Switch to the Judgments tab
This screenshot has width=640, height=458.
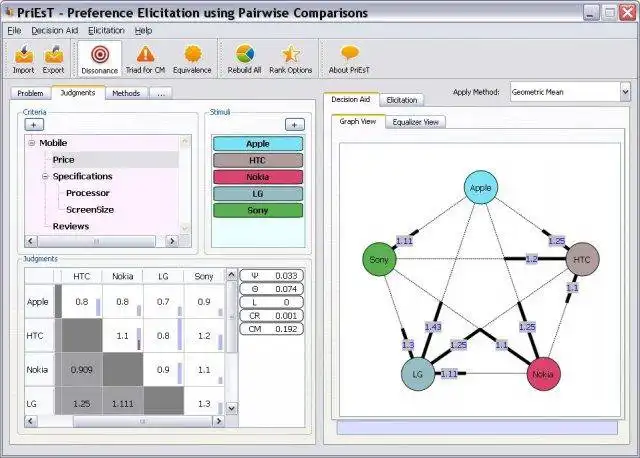(x=78, y=93)
